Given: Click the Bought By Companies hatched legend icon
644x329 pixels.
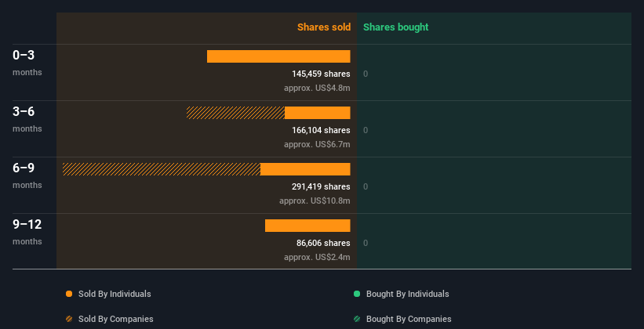Looking at the screenshot, I should tap(357, 319).
